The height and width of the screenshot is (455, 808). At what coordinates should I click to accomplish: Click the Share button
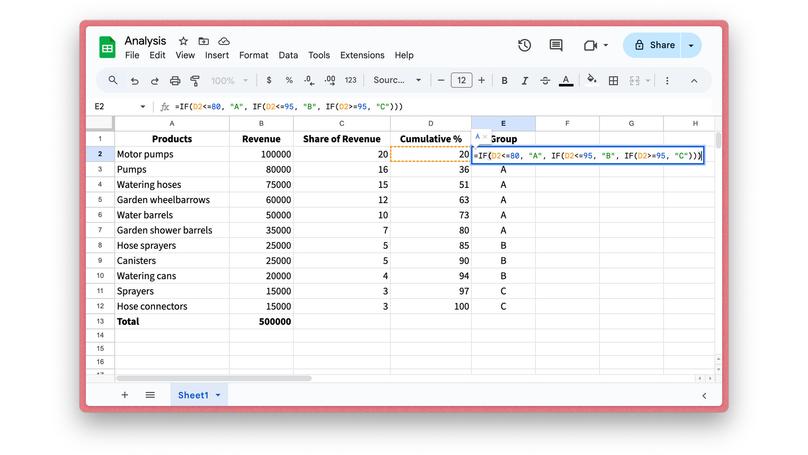(652, 45)
